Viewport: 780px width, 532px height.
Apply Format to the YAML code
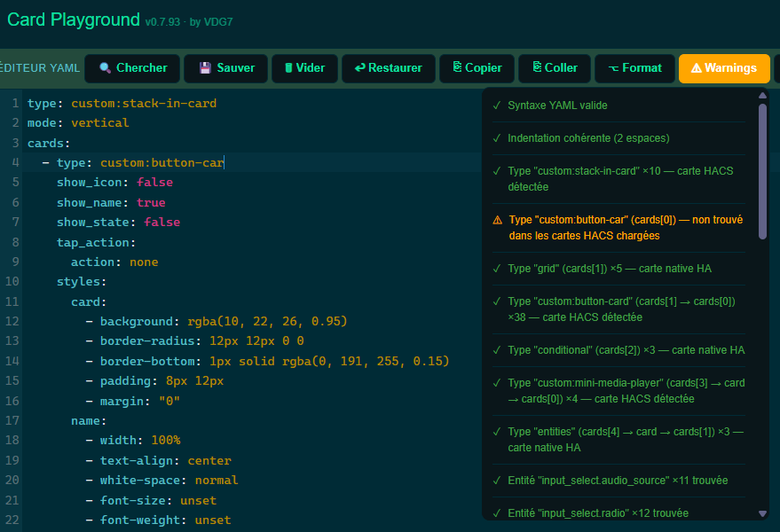634,68
